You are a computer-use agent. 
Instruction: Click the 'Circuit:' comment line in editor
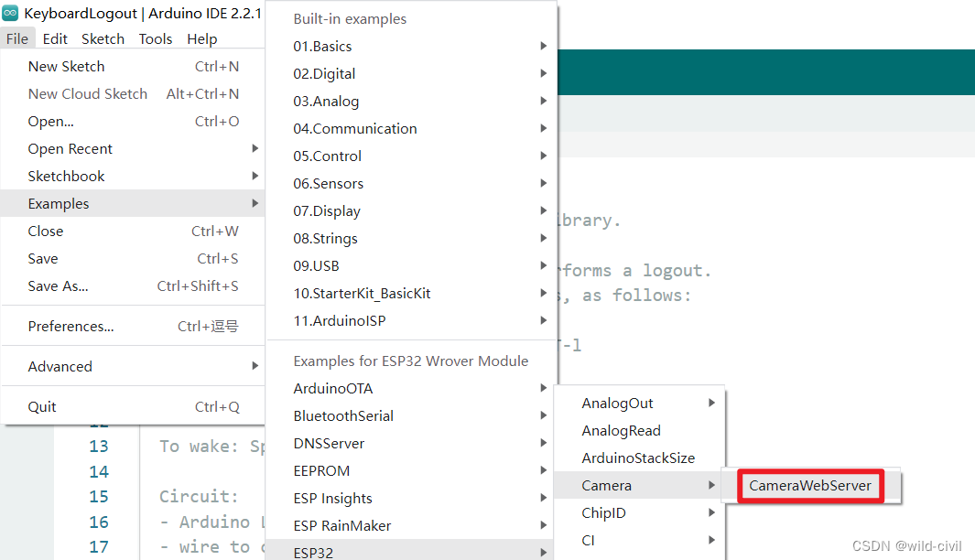coord(199,497)
